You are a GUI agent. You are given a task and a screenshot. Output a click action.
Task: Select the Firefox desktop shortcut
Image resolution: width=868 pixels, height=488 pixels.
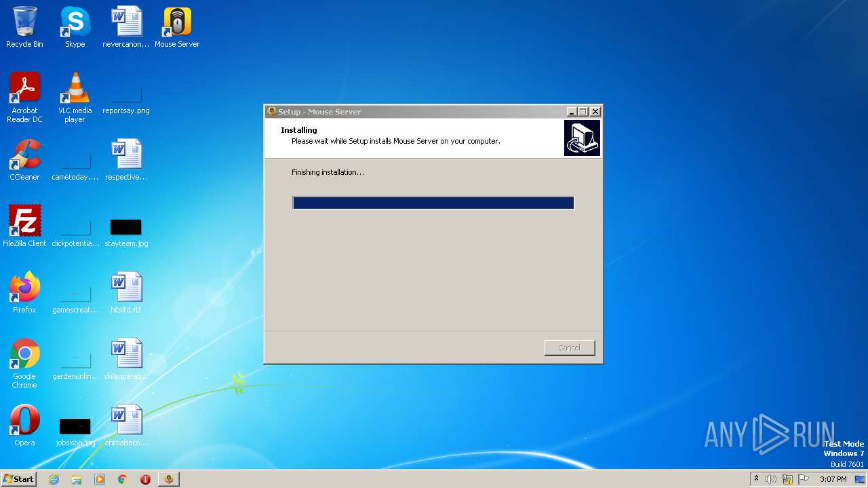click(24, 293)
